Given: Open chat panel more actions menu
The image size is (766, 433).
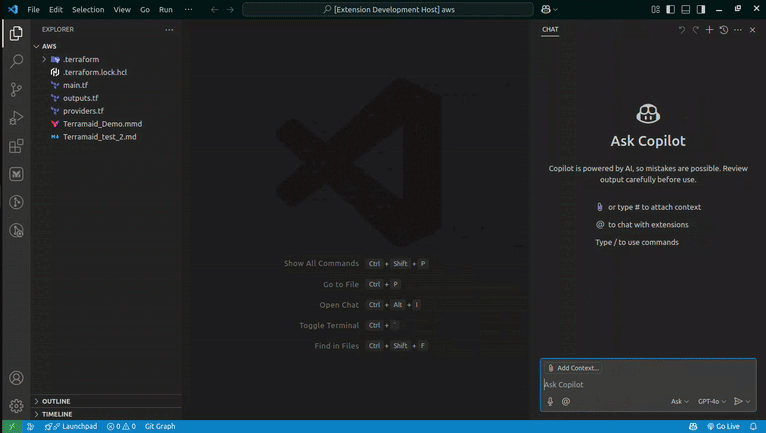Looking at the screenshot, I should click(x=738, y=30).
